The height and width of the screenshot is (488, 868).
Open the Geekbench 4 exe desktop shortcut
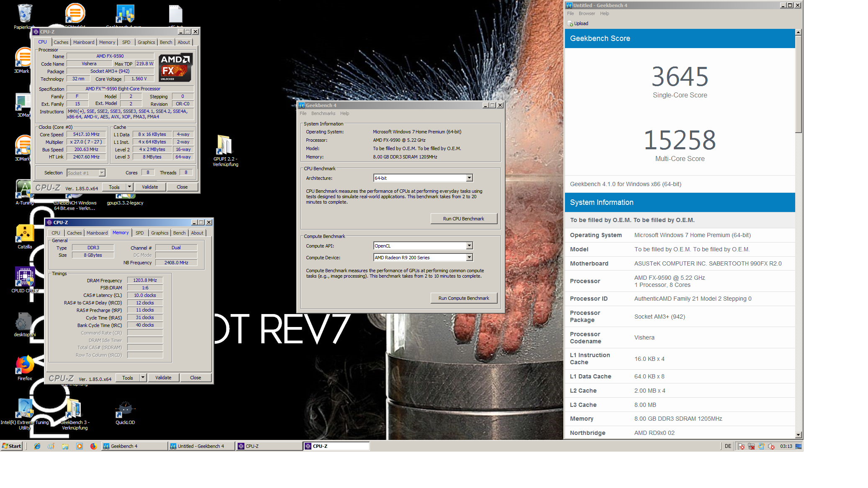point(125,14)
